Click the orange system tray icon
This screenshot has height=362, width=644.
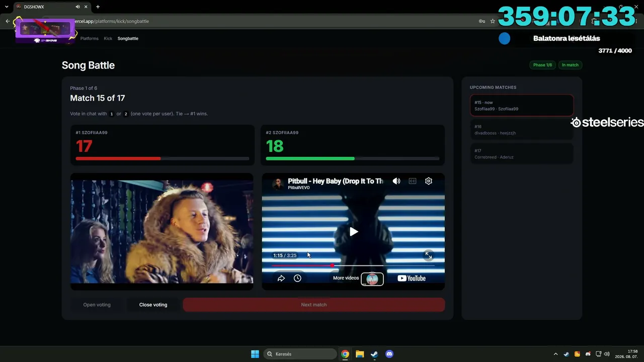pyautogui.click(x=577, y=354)
